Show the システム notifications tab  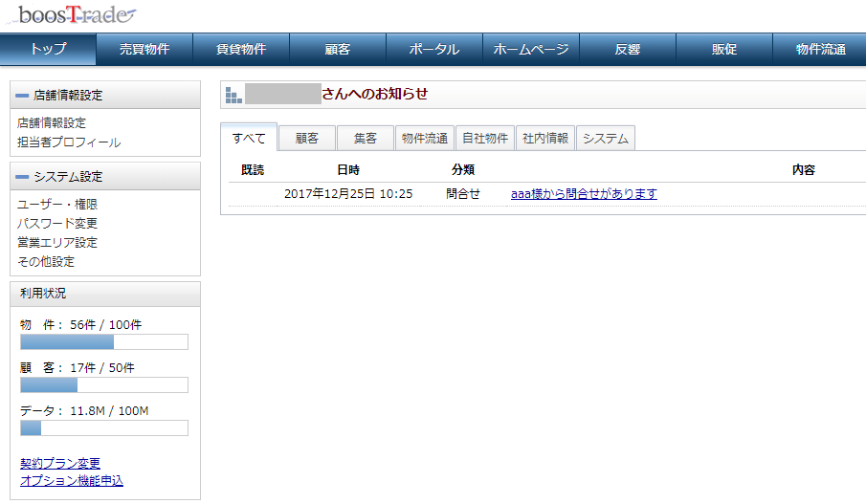[605, 139]
